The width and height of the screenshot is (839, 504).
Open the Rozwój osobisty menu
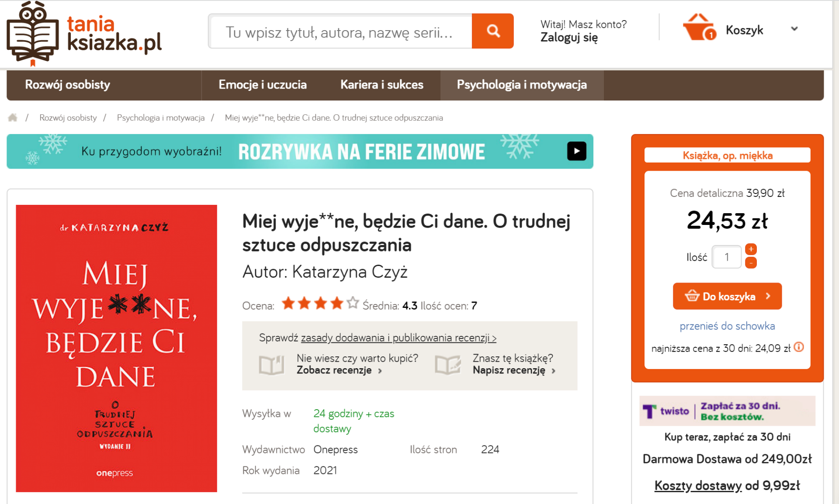pos(68,85)
